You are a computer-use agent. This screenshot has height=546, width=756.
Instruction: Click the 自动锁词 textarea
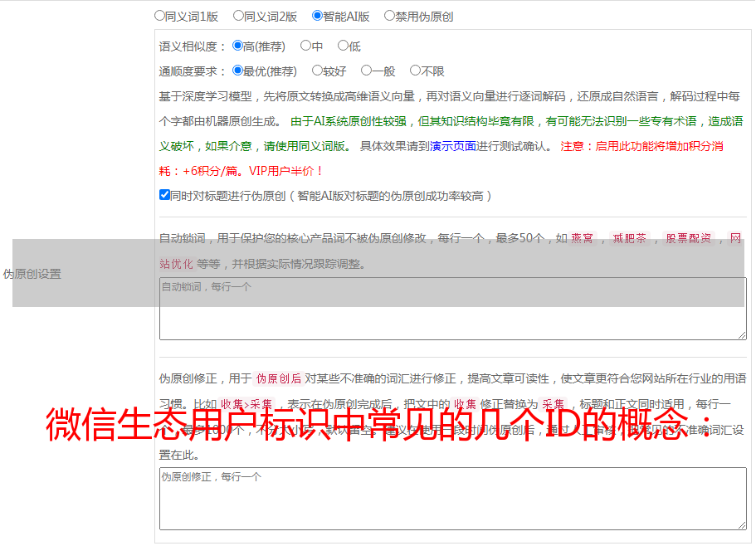(x=453, y=309)
